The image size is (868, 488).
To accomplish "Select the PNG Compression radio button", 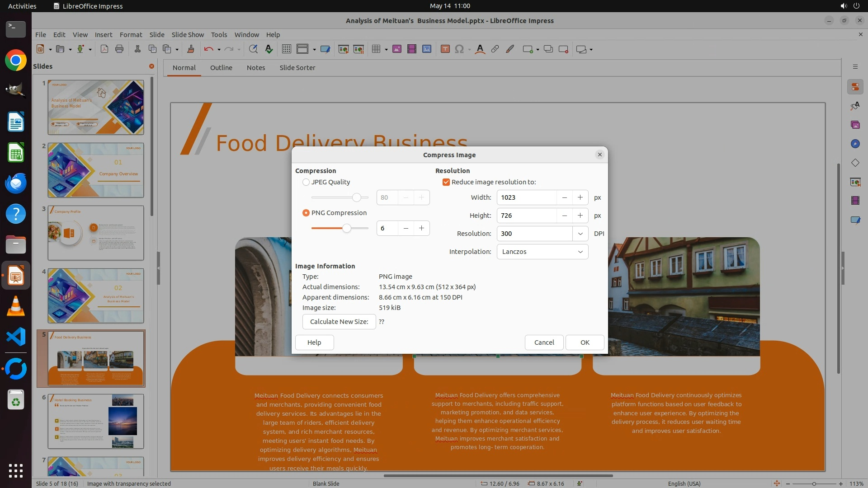I will [306, 213].
